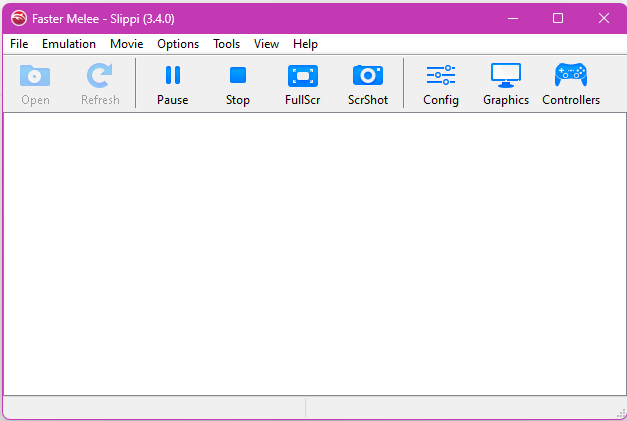627x421 pixels.
Task: Open the Graphics settings monitor icon
Action: [505, 76]
